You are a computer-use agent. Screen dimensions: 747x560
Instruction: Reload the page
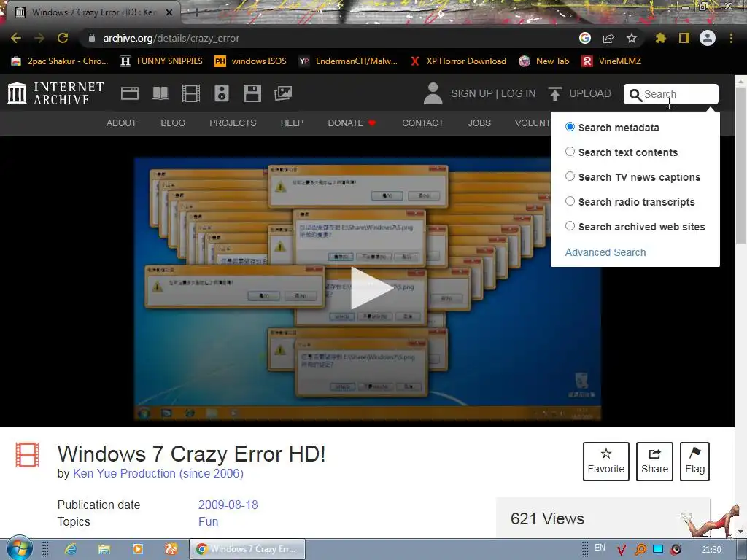coord(63,38)
